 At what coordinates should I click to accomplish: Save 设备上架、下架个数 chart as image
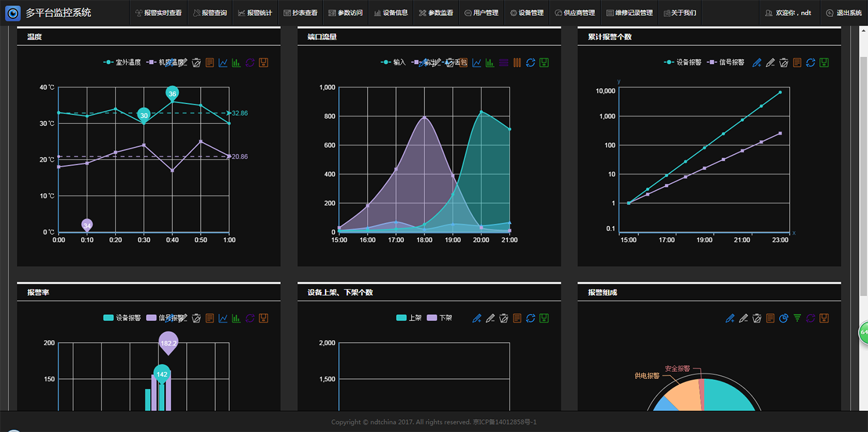pyautogui.click(x=544, y=318)
